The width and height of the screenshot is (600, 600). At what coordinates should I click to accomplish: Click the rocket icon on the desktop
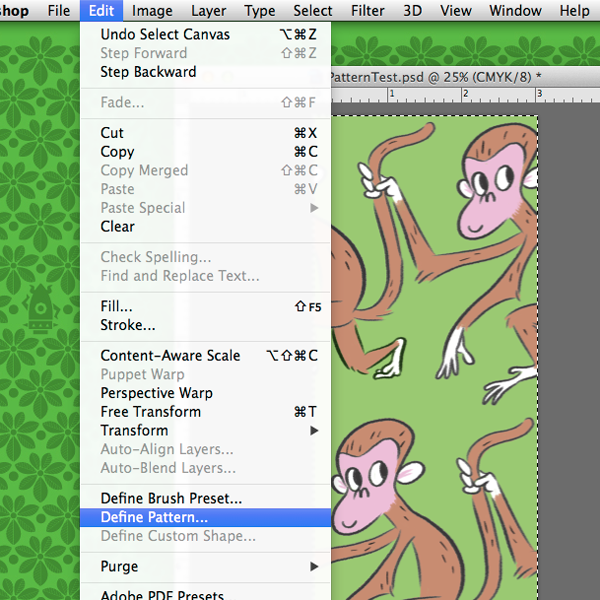(x=40, y=308)
